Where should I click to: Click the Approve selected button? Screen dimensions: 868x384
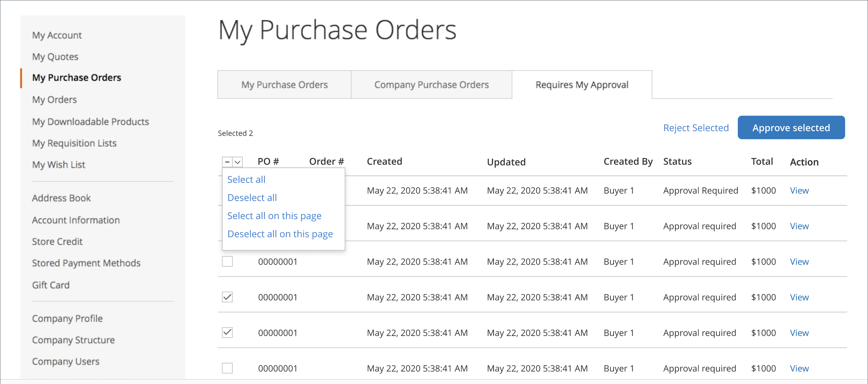(791, 128)
